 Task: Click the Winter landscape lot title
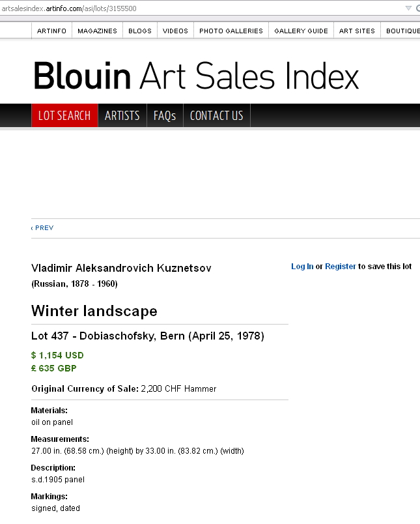94,311
